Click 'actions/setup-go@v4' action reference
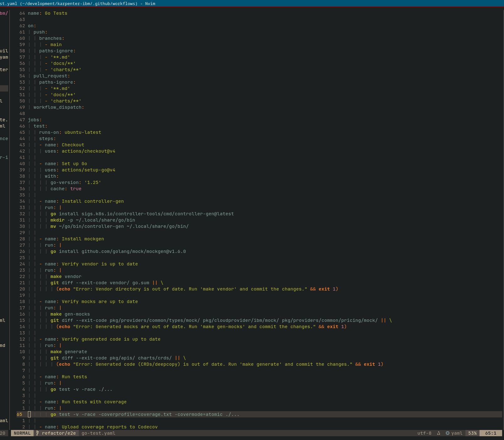This screenshot has width=504, height=440. click(x=88, y=170)
